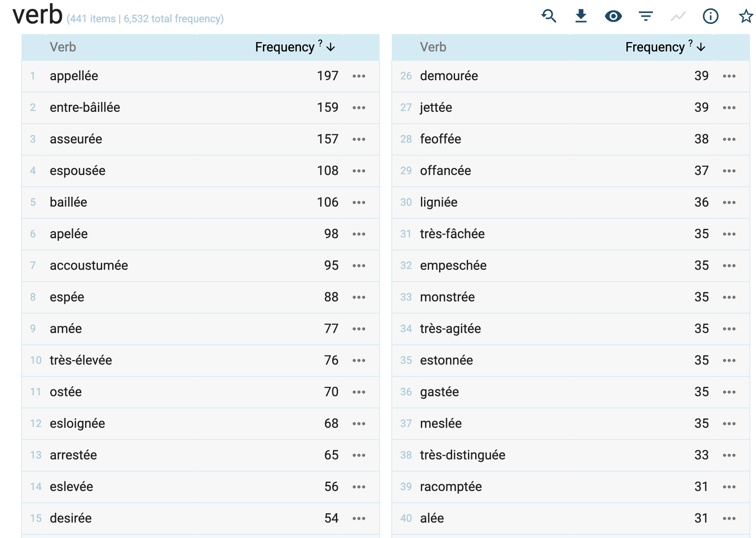Open the three-dot menu for desirée

(359, 519)
